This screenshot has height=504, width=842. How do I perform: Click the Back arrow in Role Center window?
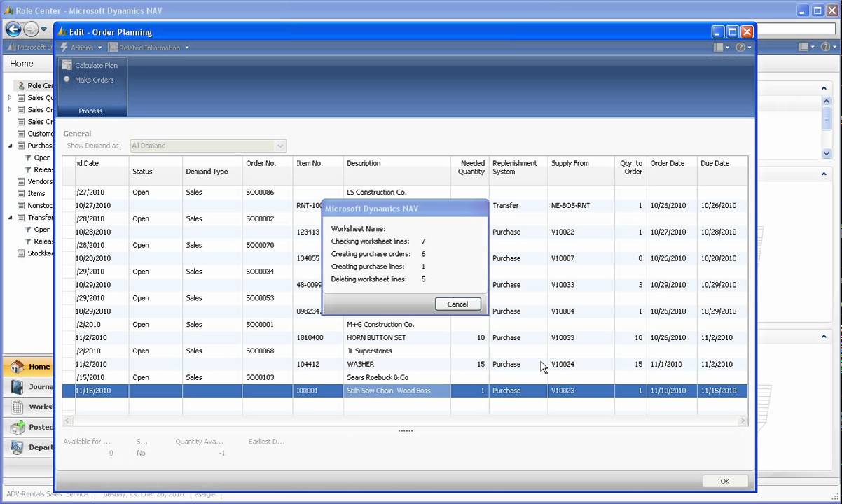point(13,29)
